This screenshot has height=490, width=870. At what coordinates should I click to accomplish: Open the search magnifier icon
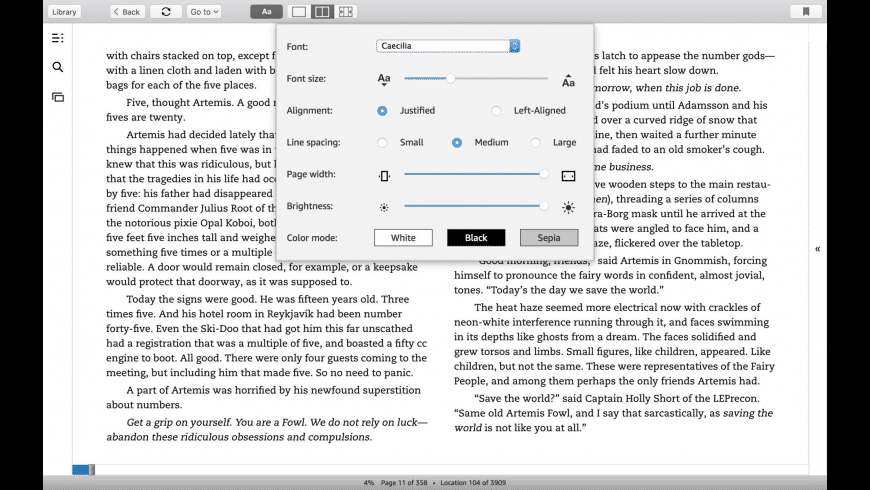coord(58,67)
